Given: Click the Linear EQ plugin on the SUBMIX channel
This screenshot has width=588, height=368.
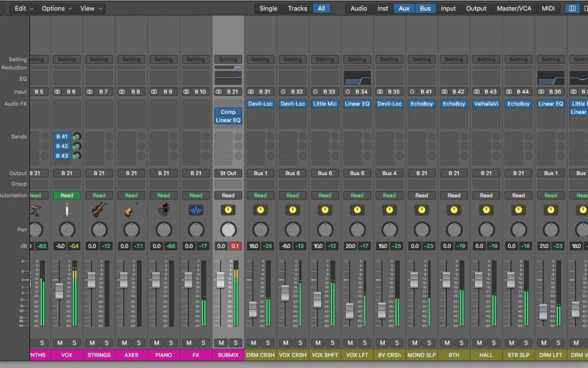Looking at the screenshot, I should click(228, 120).
